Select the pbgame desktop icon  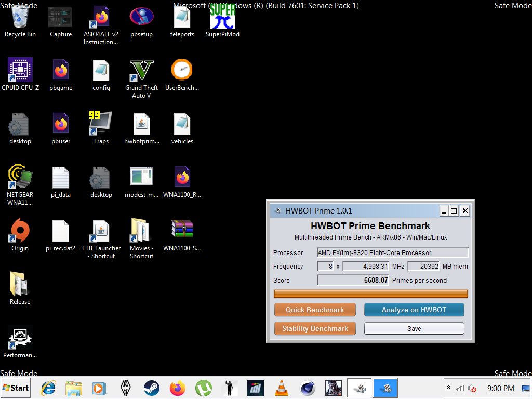(x=60, y=75)
